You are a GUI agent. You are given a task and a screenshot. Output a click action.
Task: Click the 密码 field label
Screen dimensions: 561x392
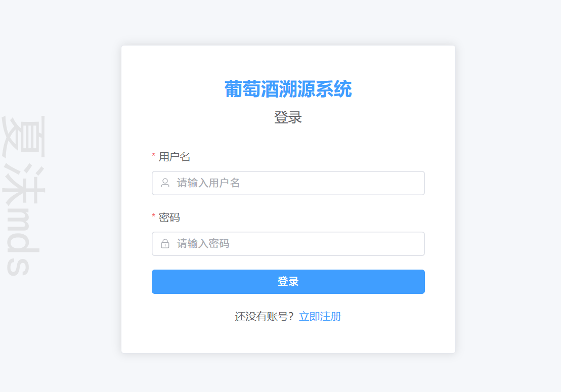[x=169, y=217]
